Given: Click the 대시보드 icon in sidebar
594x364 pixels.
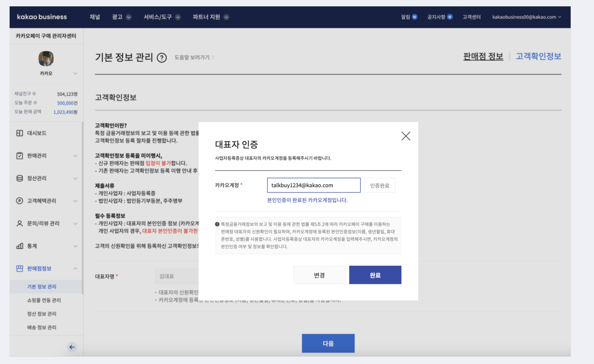Looking at the screenshot, I should pyautogui.click(x=19, y=133).
